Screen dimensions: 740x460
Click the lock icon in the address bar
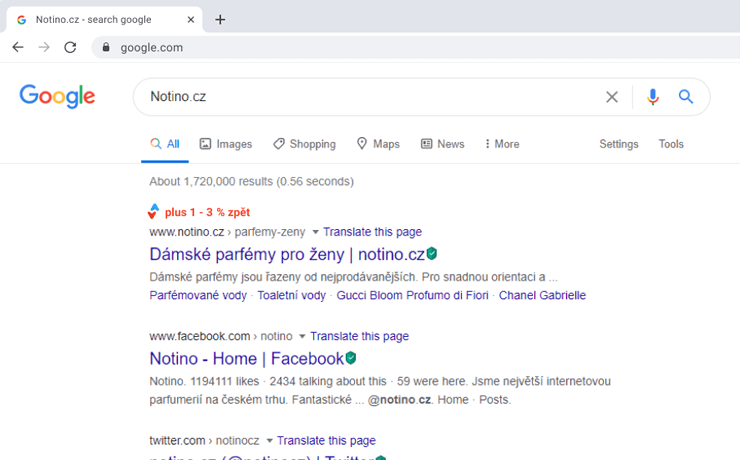[x=106, y=47]
